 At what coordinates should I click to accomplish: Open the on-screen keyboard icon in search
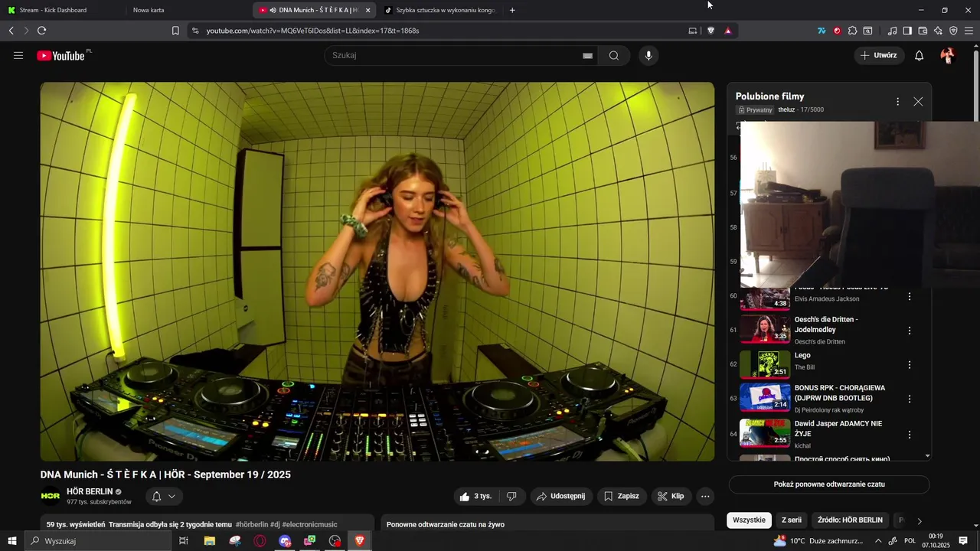[587, 56]
